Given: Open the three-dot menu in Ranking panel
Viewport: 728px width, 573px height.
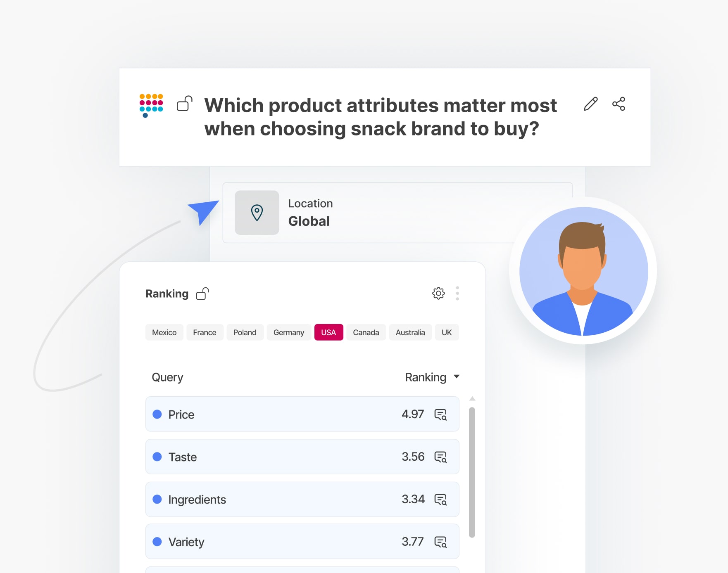Looking at the screenshot, I should pos(457,294).
